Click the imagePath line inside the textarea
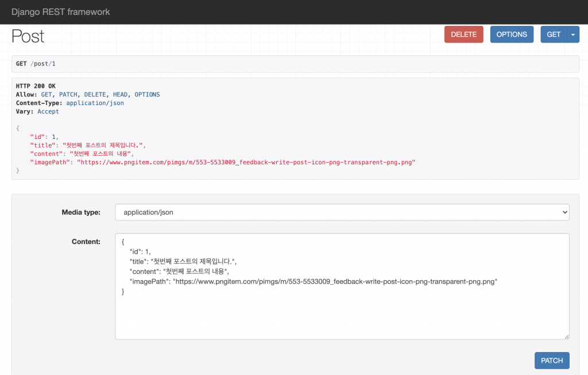 (313, 281)
